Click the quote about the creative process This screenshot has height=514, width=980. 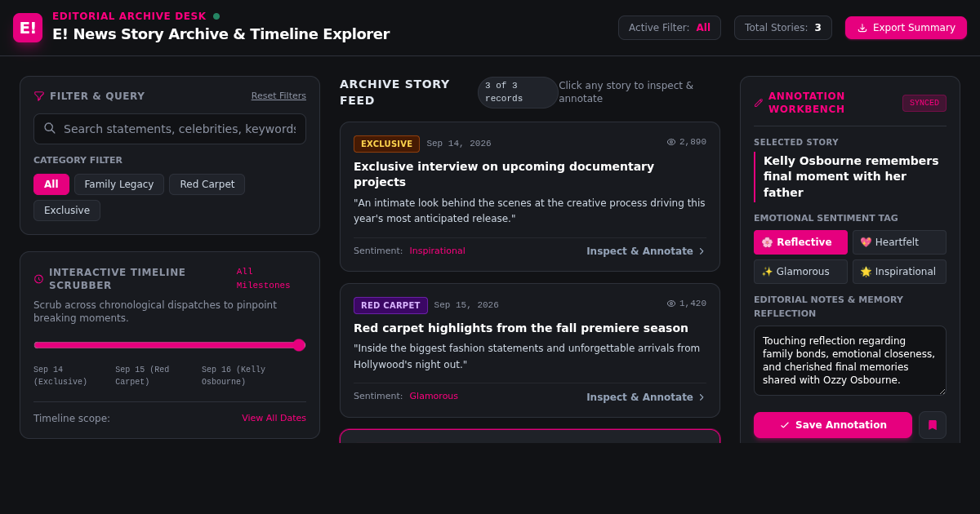tap(529, 210)
